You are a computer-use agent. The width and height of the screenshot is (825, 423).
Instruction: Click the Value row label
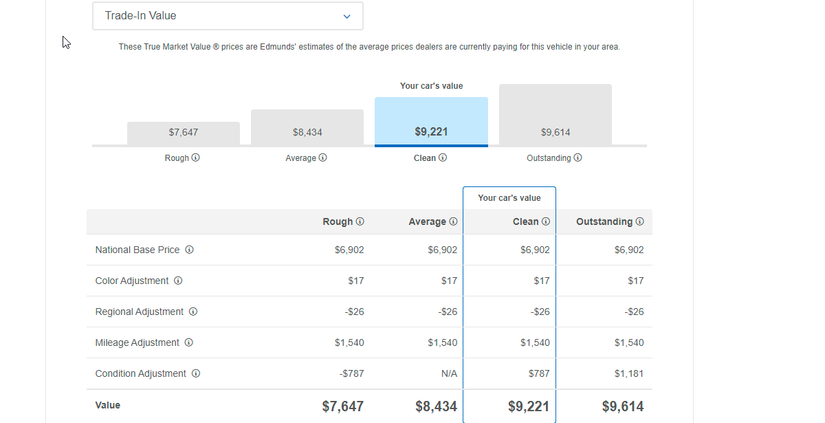coord(108,405)
